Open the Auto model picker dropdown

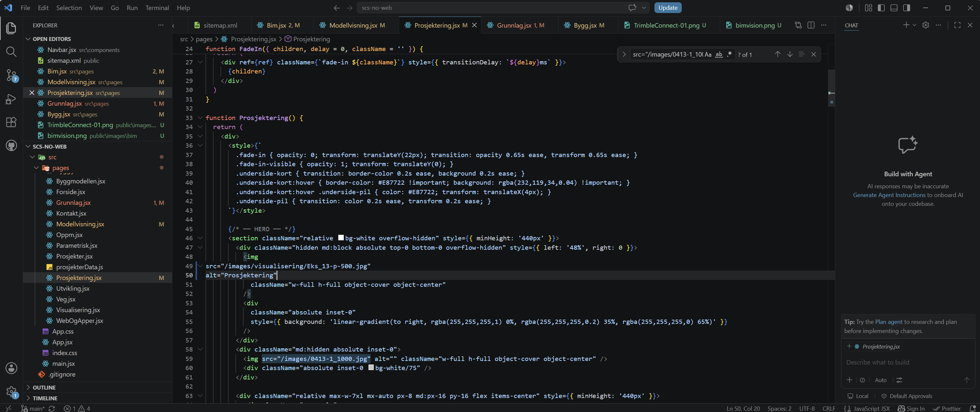coord(880,380)
